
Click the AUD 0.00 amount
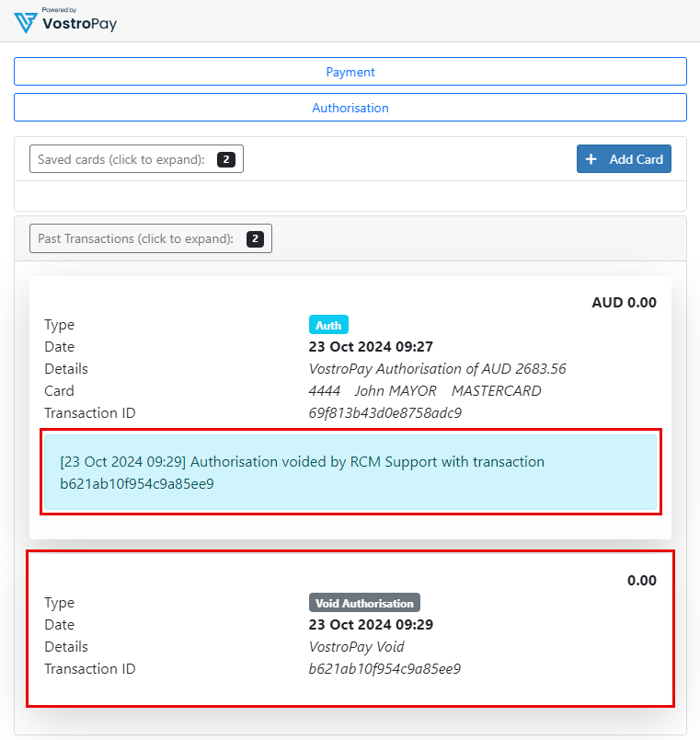pyautogui.click(x=624, y=303)
